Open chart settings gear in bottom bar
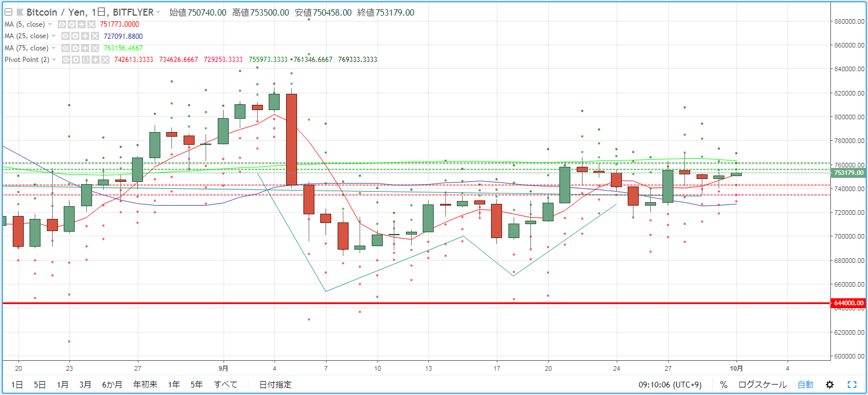The image size is (868, 395). [830, 385]
